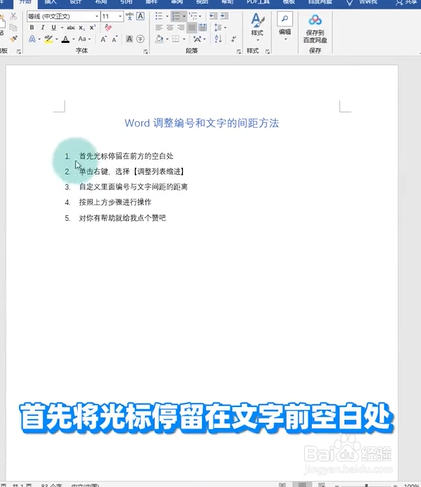Screen dimensions: 421x487
Task: Open the Design (设计) tab
Action: (x=76, y=2)
